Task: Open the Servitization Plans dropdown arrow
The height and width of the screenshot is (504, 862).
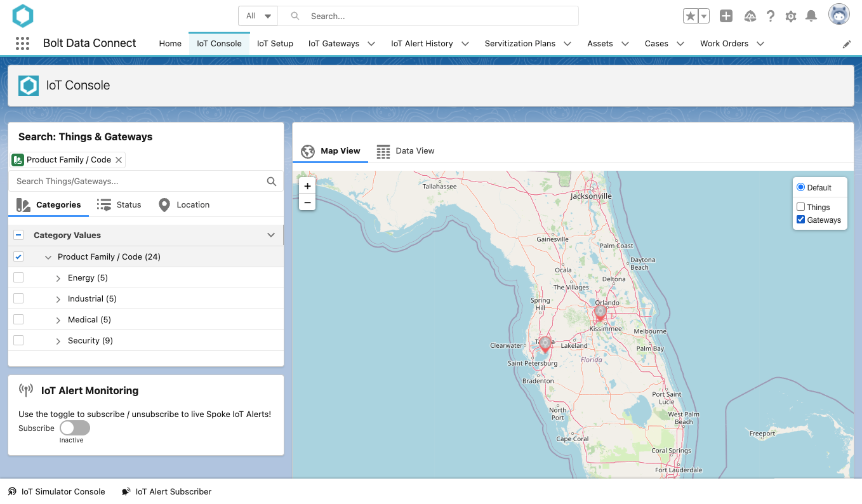Action: 567,44
